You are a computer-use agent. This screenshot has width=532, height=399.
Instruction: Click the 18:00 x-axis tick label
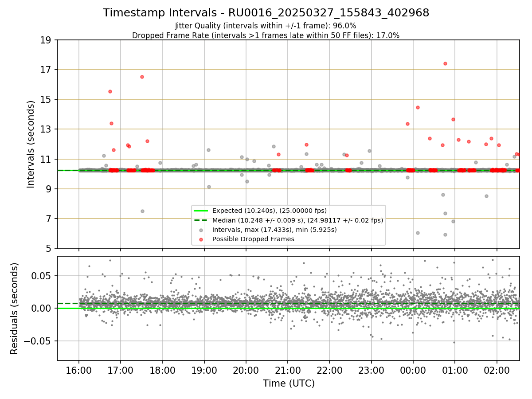(162, 370)
